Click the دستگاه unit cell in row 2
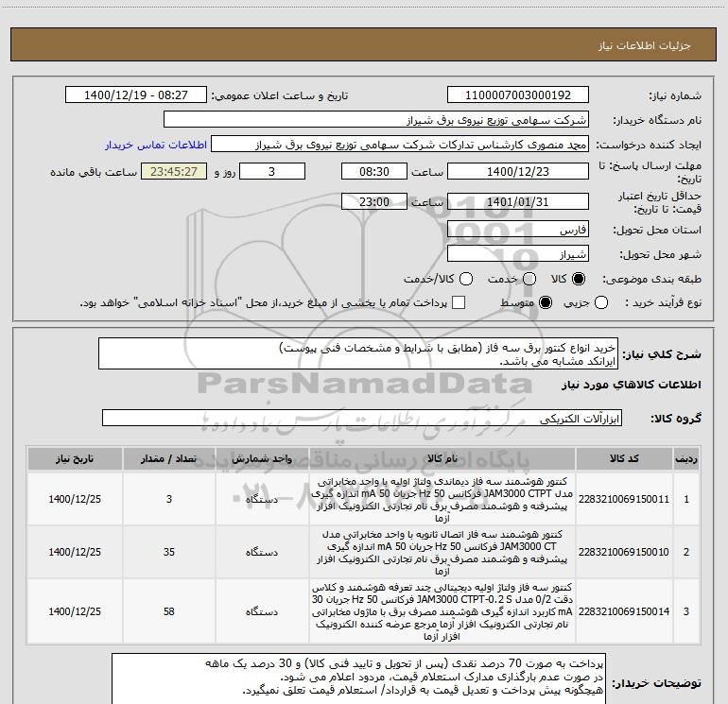Screen dimensions: 728x704 pyautogui.click(x=262, y=552)
